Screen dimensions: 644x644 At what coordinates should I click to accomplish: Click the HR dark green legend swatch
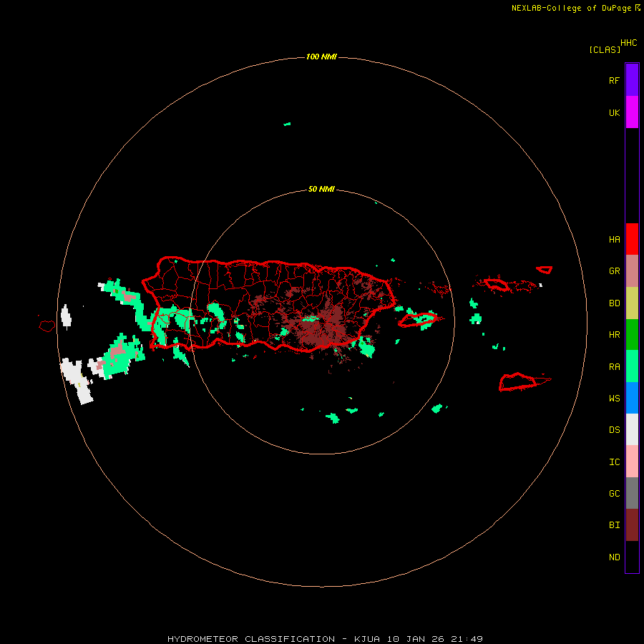632,335
